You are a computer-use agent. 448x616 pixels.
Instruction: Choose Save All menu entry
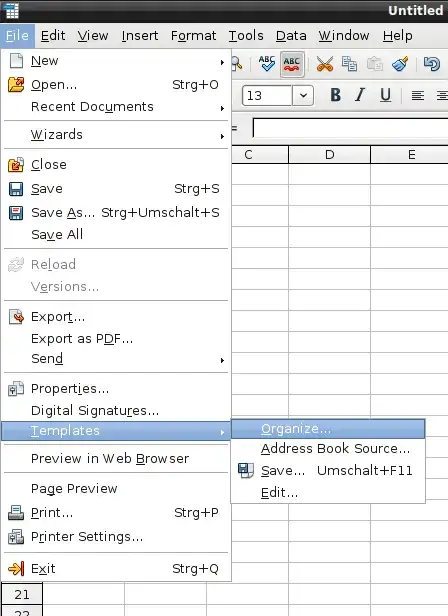coord(116,235)
